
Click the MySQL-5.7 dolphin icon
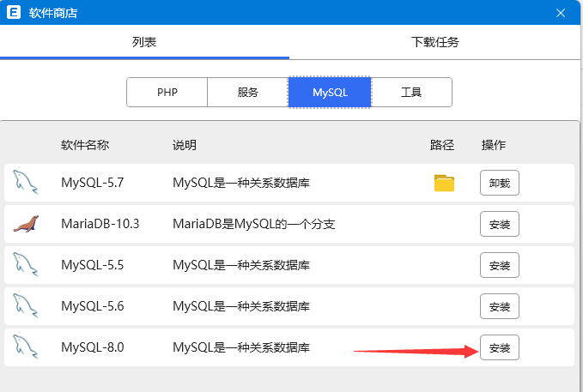point(26,182)
